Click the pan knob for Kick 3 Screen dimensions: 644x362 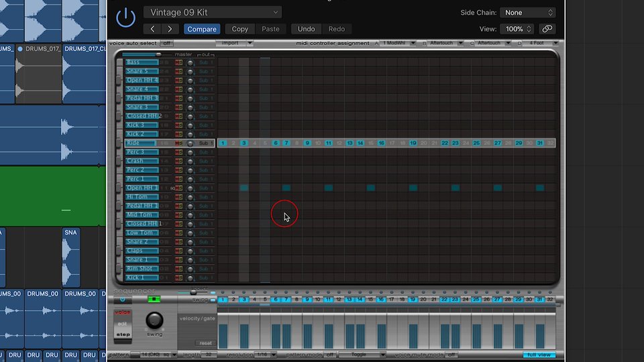(x=190, y=125)
